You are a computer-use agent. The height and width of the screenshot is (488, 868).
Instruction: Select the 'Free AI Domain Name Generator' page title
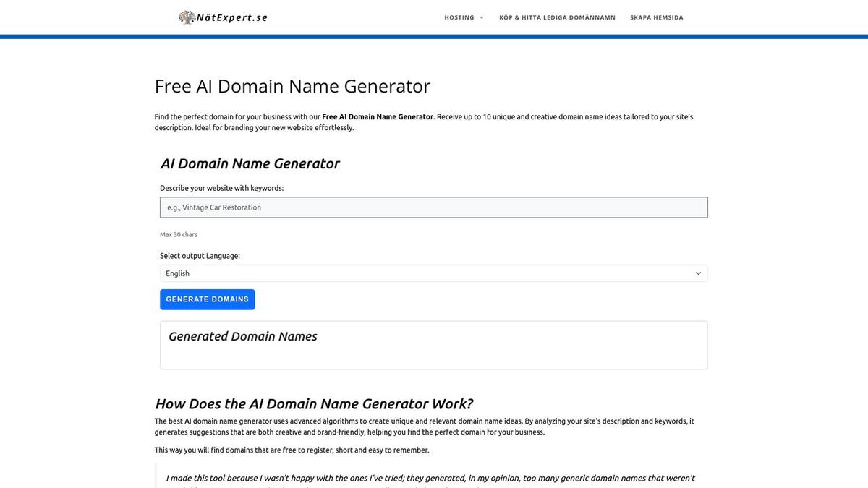tap(292, 86)
